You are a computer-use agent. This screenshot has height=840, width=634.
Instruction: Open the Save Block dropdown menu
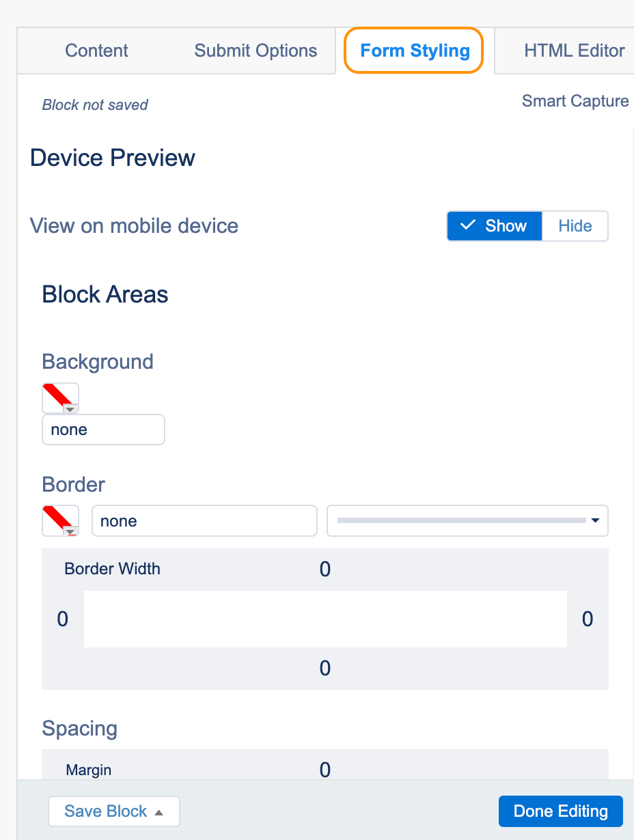pos(114,811)
